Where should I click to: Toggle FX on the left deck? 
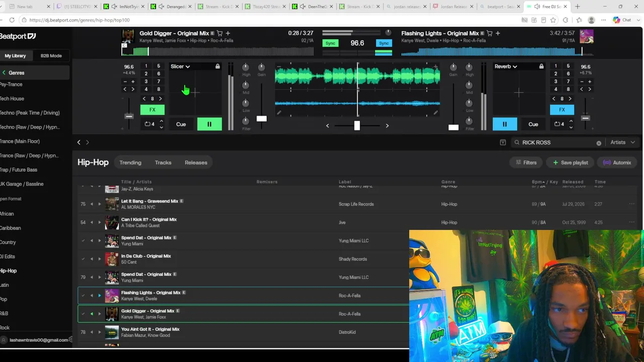click(x=152, y=110)
